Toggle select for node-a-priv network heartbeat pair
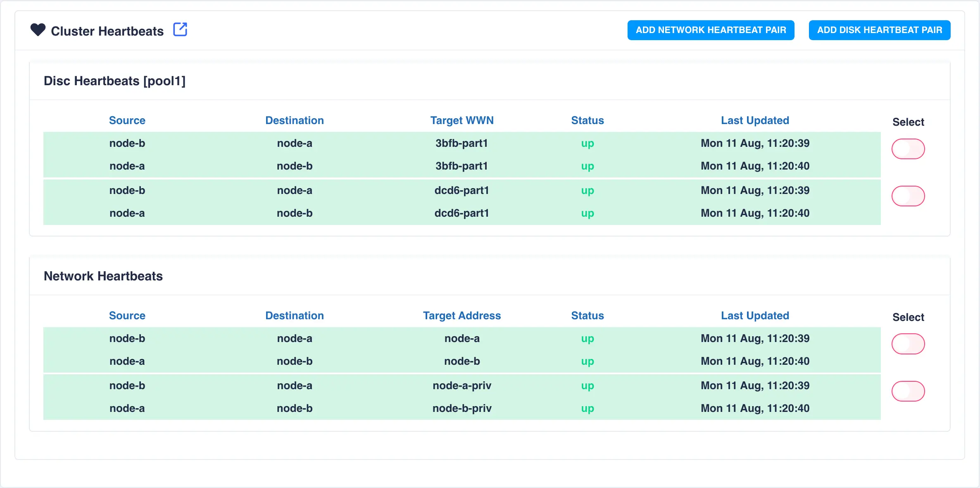This screenshot has height=488, width=980. 908,391
